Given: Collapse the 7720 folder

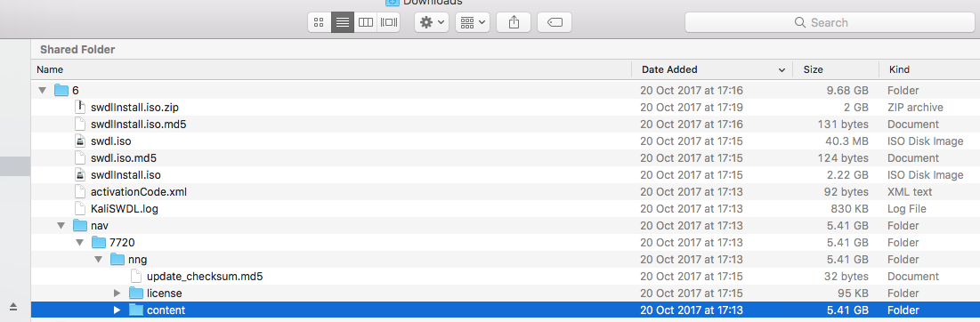Looking at the screenshot, I should (x=80, y=242).
